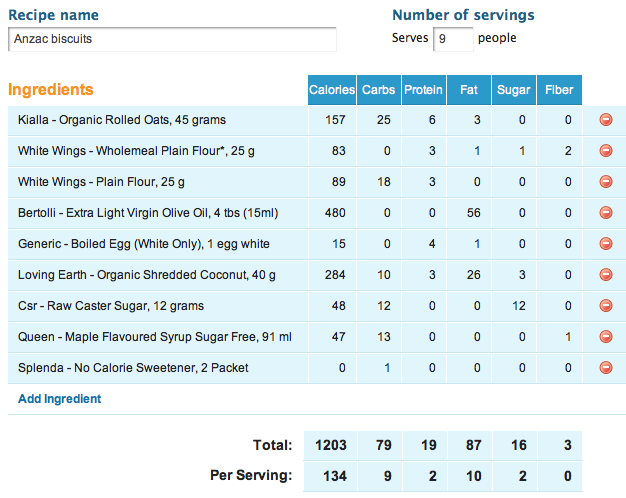Remove the Wholemeal Plain Flour ingredient

[x=606, y=151]
